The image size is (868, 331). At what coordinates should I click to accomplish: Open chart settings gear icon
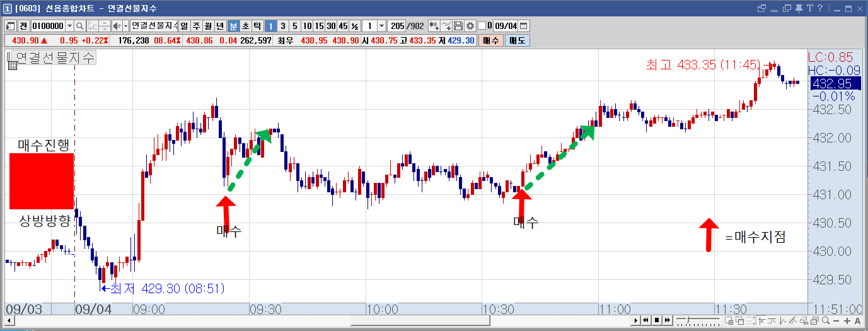470,26
